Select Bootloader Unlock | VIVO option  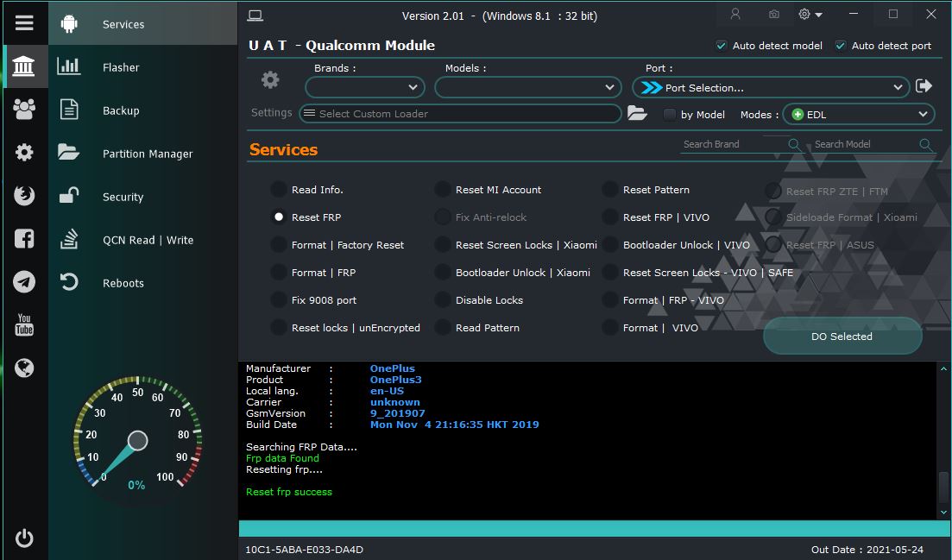coord(609,244)
